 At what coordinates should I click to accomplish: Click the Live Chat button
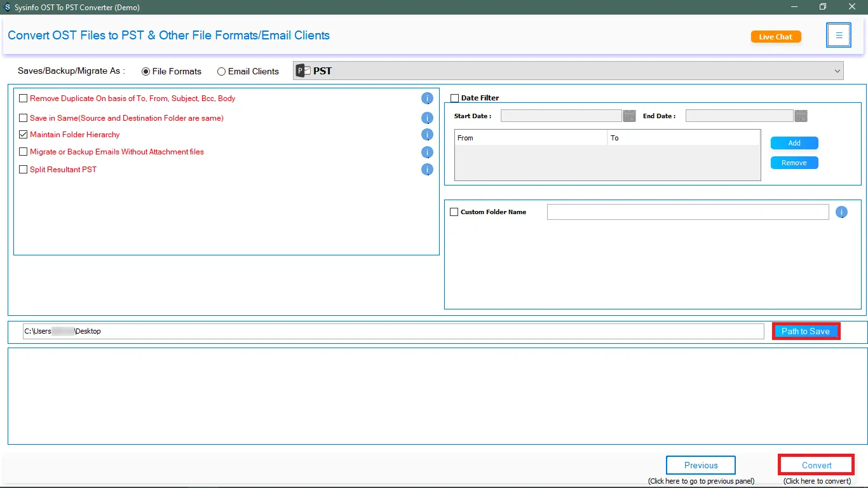(x=776, y=37)
